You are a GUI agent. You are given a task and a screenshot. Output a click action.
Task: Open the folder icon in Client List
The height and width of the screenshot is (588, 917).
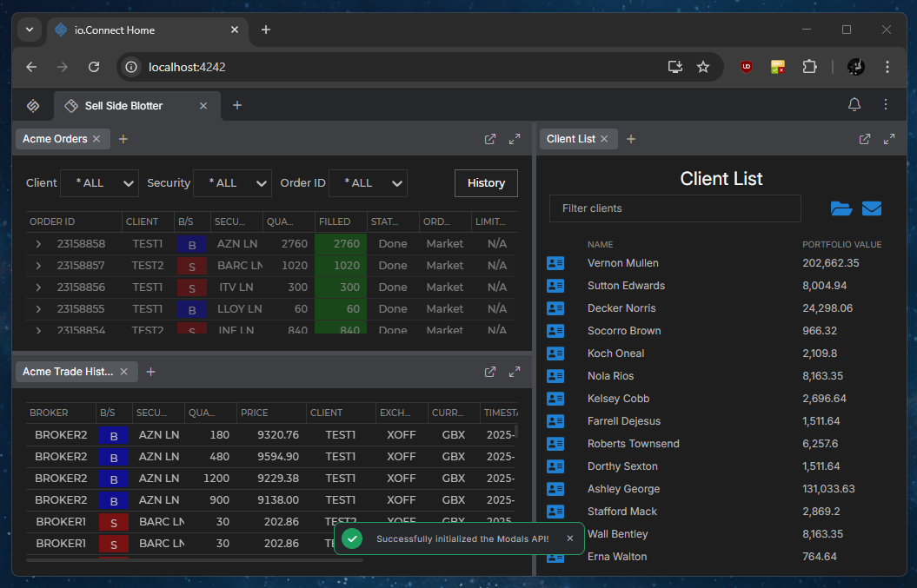841,208
